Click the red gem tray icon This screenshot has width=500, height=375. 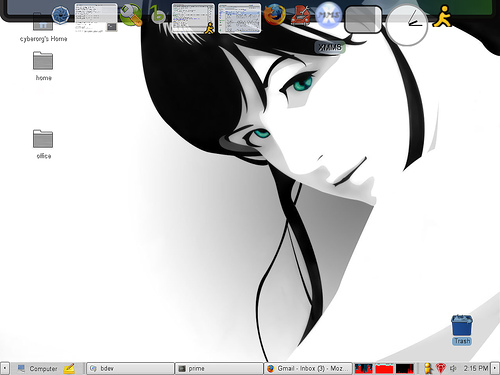point(441,368)
